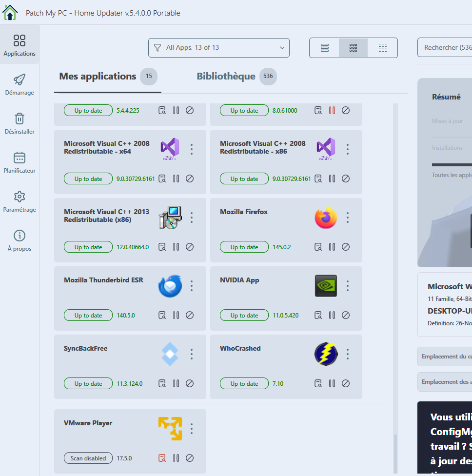Viewport: 472px width, 476px height.
Task: Open options menu for WhoCrashed
Action: click(x=348, y=354)
